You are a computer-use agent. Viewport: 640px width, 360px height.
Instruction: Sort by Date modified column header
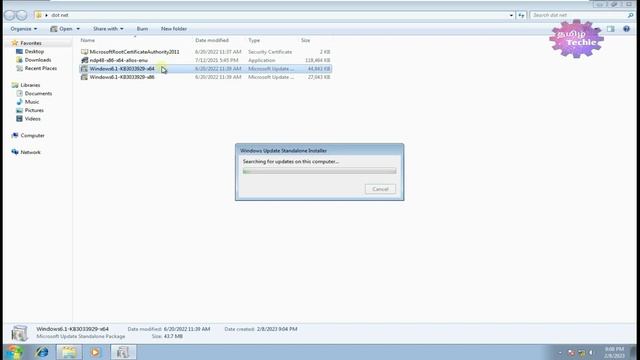(212, 40)
